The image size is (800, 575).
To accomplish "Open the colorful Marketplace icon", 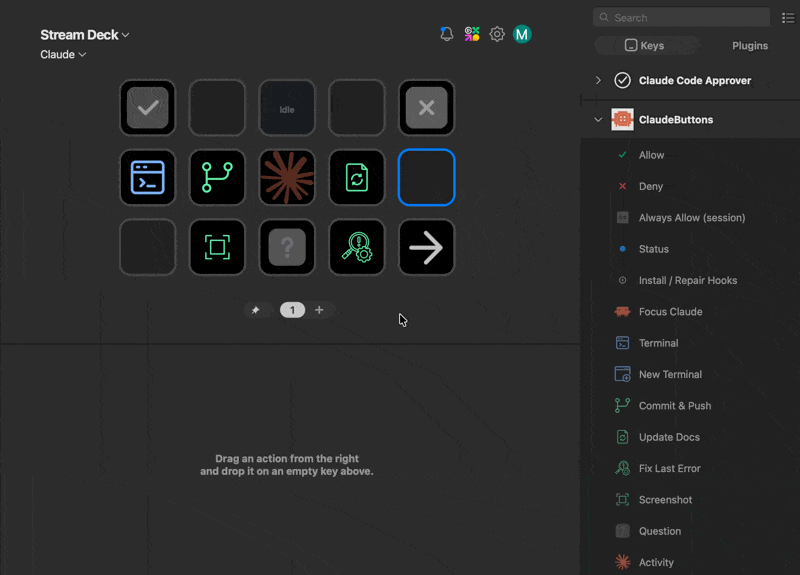I will coord(472,34).
